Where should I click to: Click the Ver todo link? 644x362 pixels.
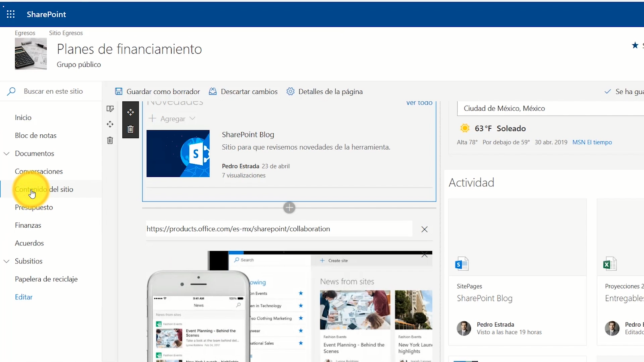tap(419, 103)
